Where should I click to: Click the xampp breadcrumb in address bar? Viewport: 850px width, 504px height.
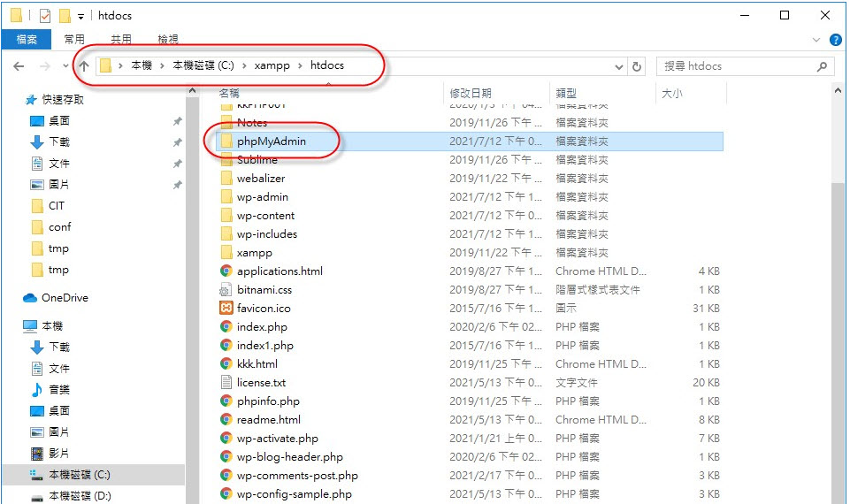(272, 66)
